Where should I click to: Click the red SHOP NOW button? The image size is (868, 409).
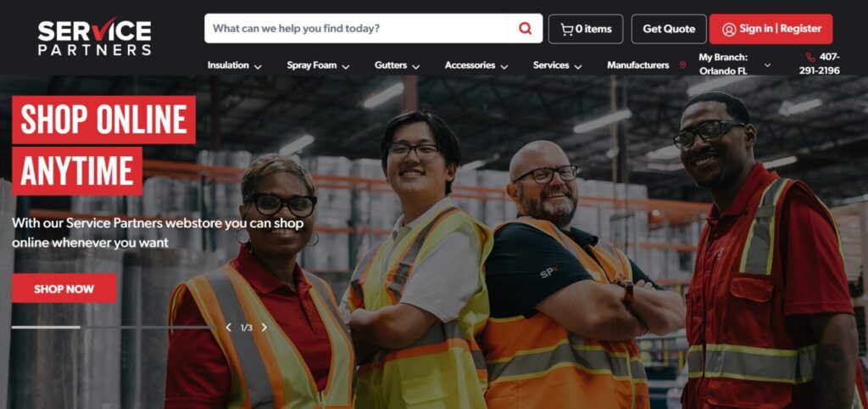(x=64, y=289)
